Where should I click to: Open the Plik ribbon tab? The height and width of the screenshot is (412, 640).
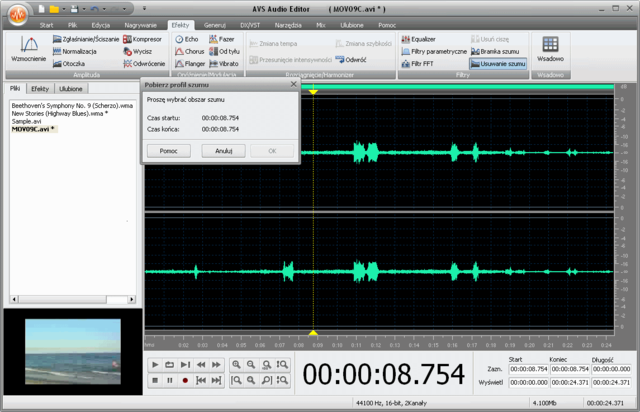click(x=72, y=25)
